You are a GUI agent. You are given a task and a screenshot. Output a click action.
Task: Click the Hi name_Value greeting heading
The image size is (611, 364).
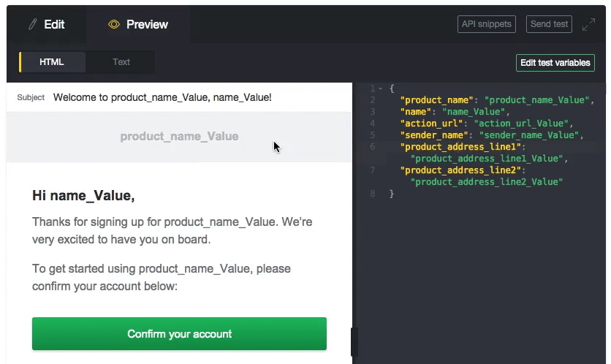(83, 196)
